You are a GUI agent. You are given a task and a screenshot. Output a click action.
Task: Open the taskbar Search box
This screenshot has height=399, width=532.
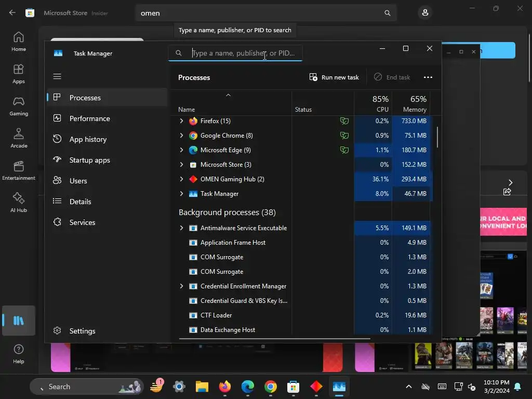point(87,387)
